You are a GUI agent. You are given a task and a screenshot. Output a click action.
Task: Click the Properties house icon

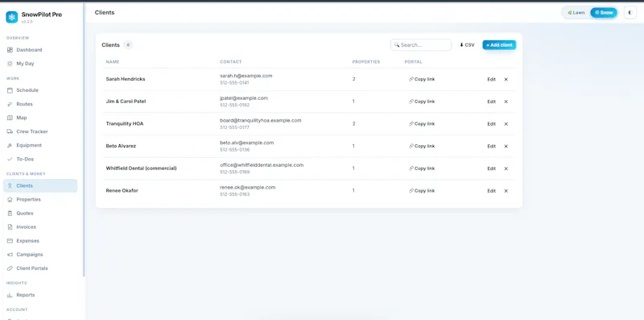(x=10, y=199)
